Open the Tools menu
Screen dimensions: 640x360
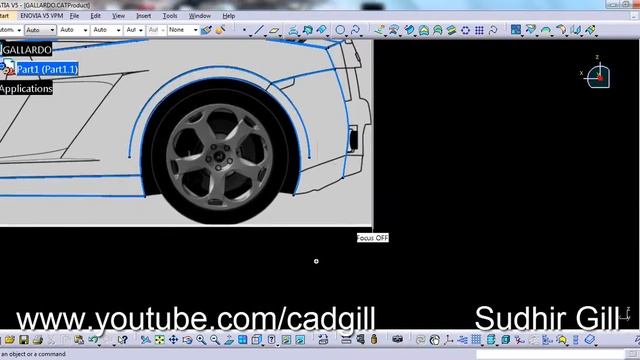click(x=170, y=16)
